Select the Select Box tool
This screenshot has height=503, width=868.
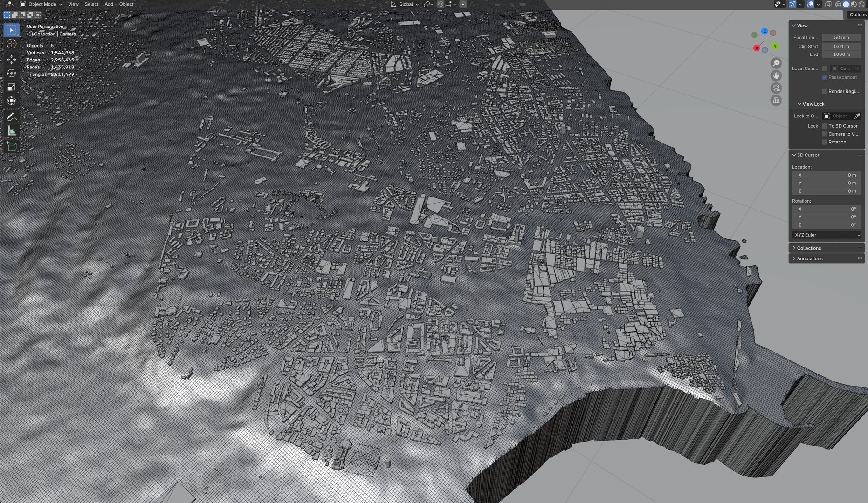click(12, 30)
